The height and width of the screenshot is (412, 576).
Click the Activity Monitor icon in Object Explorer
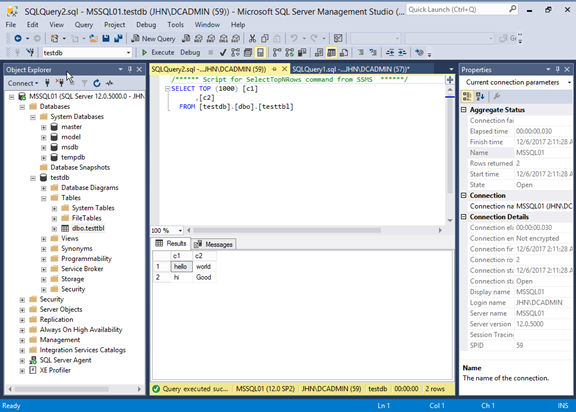tap(109, 83)
